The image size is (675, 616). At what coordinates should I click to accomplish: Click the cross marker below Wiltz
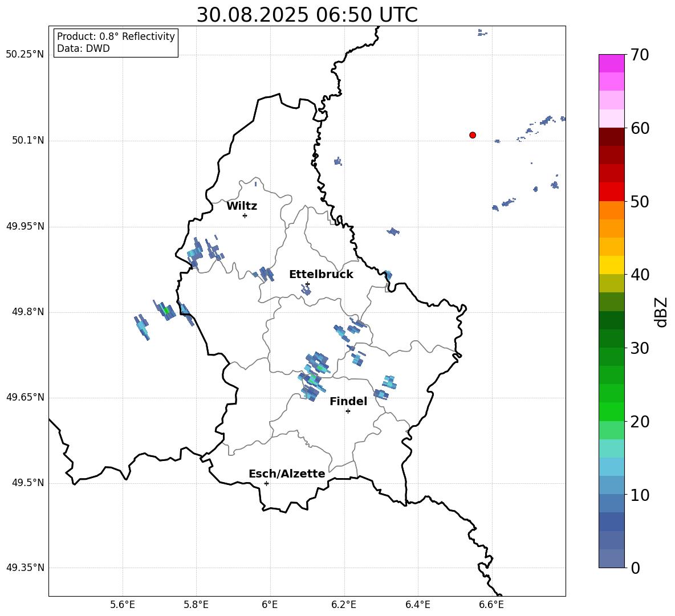245,215
